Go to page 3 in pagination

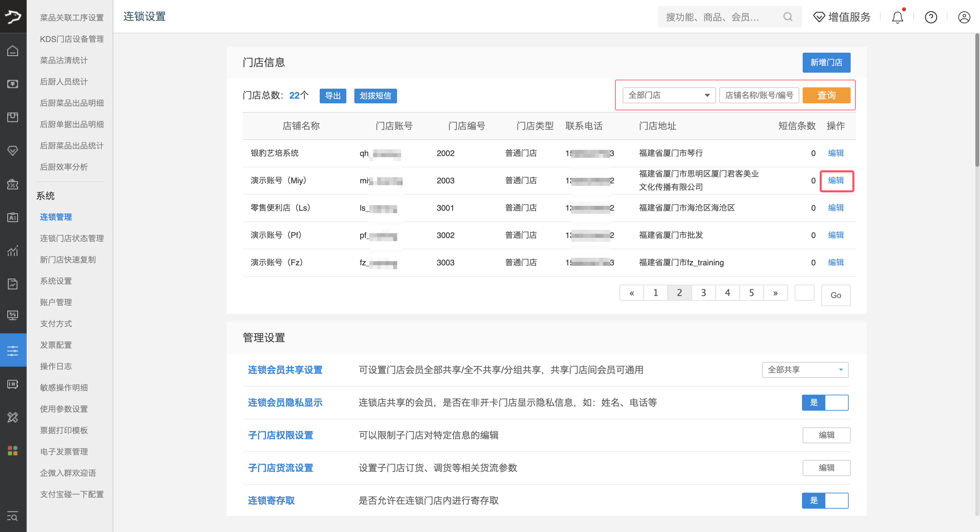[703, 293]
